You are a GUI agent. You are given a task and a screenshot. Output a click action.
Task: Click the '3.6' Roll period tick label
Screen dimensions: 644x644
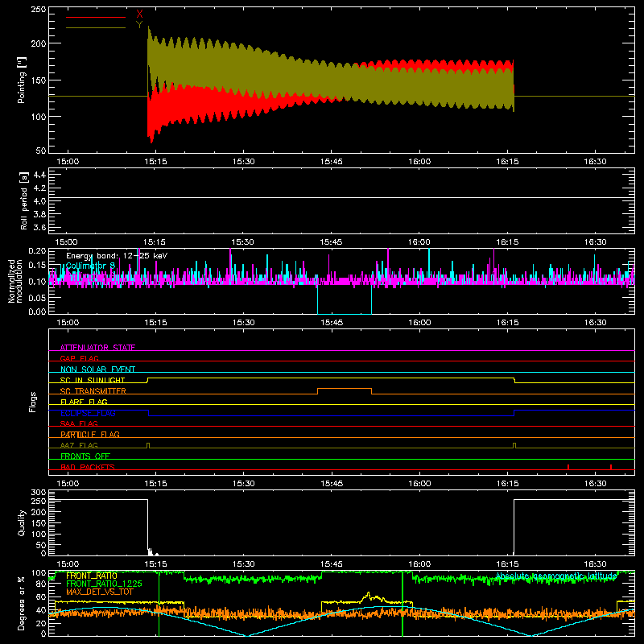(x=39, y=227)
